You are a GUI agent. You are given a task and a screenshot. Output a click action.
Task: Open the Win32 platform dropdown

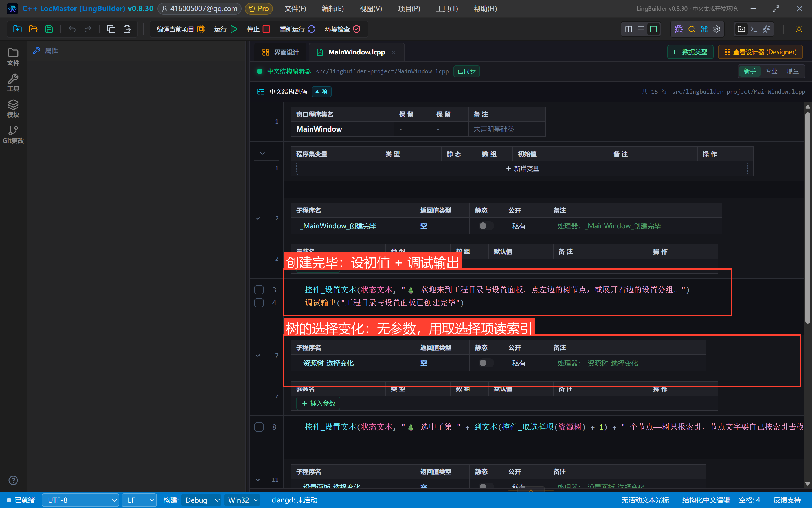pos(242,500)
